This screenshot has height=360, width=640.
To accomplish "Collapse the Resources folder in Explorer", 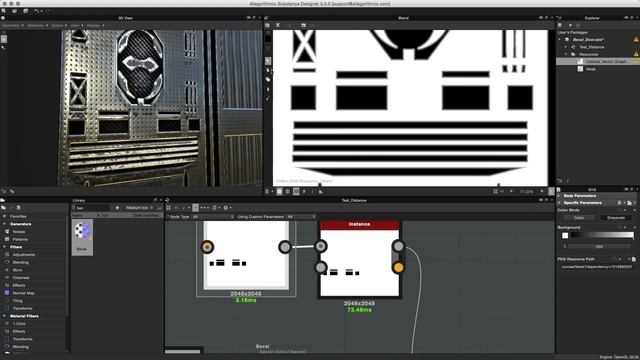I will click(567, 54).
